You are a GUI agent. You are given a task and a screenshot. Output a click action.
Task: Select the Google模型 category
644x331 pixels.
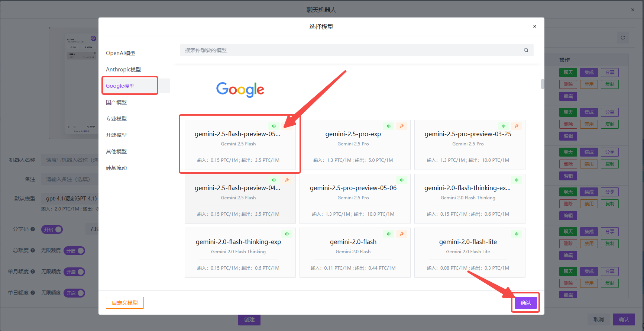[x=120, y=86]
